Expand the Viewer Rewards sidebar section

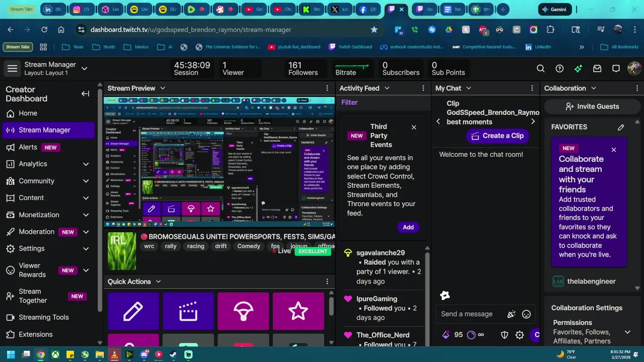click(x=86, y=270)
